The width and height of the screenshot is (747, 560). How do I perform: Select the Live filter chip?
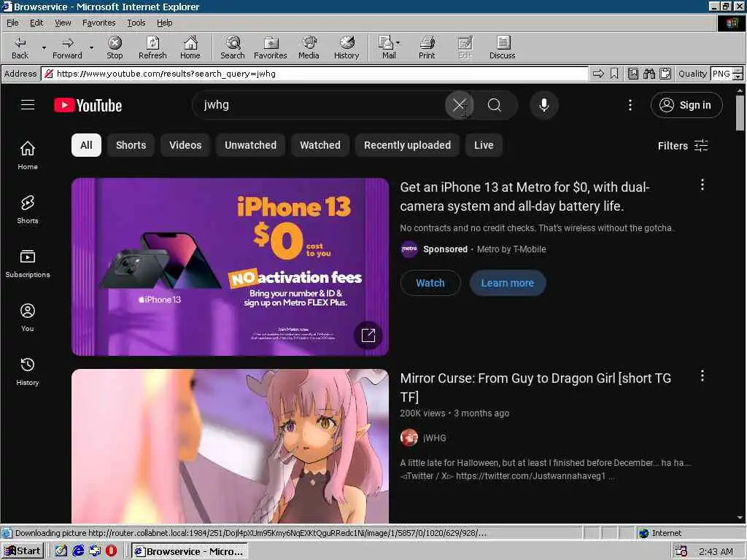tap(484, 145)
